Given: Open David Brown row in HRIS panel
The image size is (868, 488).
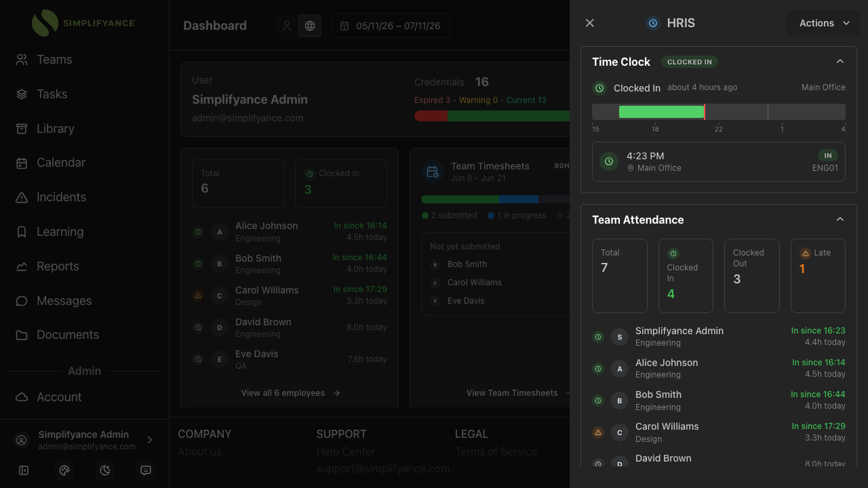Looking at the screenshot, I should [x=719, y=460].
